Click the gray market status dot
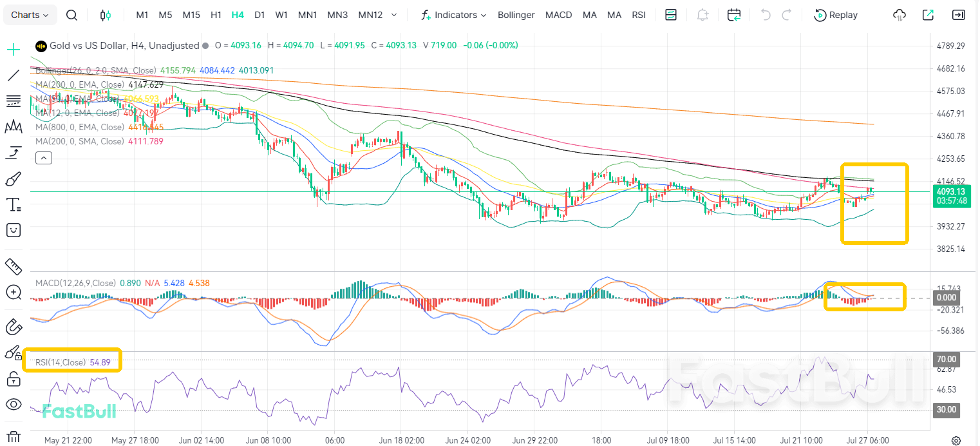The width and height of the screenshot is (980, 446). click(205, 46)
